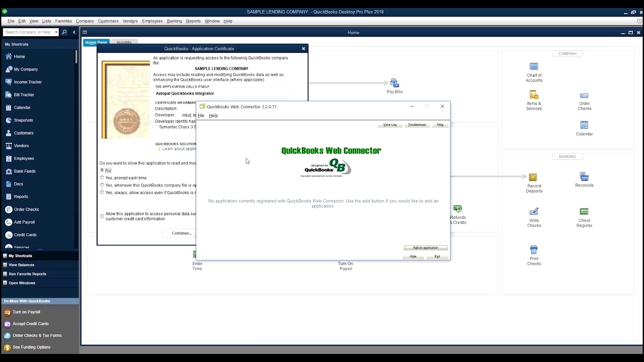Open the Print Checks icon
This screenshot has width=644, height=362.
[x=534, y=250]
